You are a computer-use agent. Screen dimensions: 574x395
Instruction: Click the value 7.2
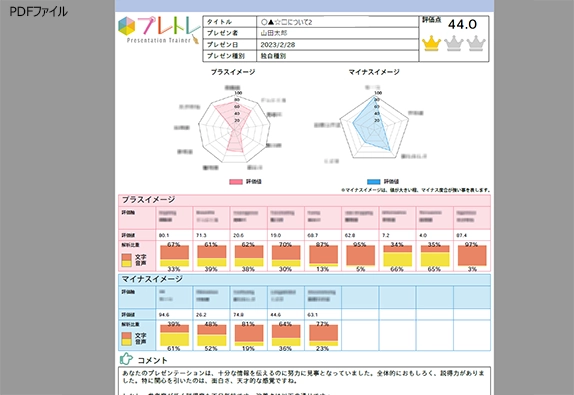385,235
